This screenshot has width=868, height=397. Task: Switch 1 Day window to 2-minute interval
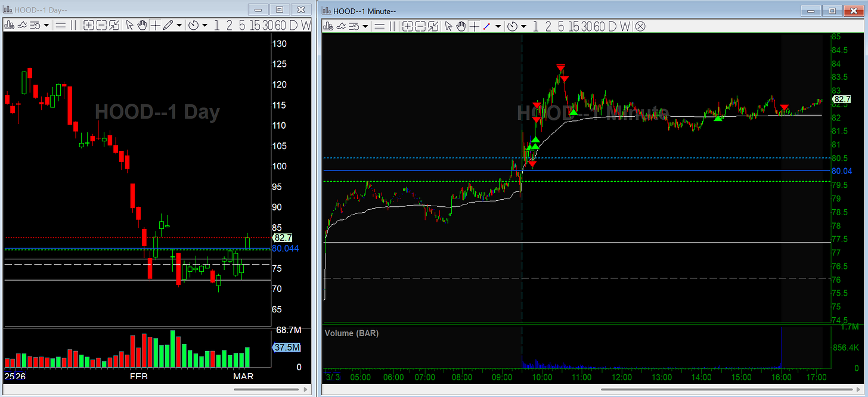[229, 25]
